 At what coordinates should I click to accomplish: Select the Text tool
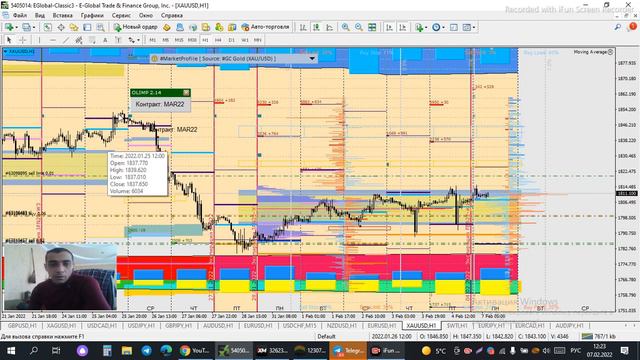105,40
